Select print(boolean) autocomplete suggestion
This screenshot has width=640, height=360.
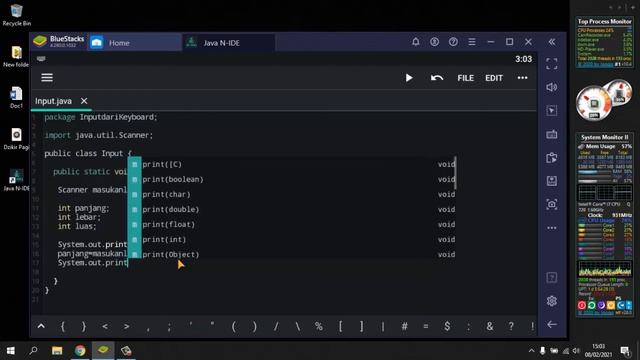pos(292,179)
